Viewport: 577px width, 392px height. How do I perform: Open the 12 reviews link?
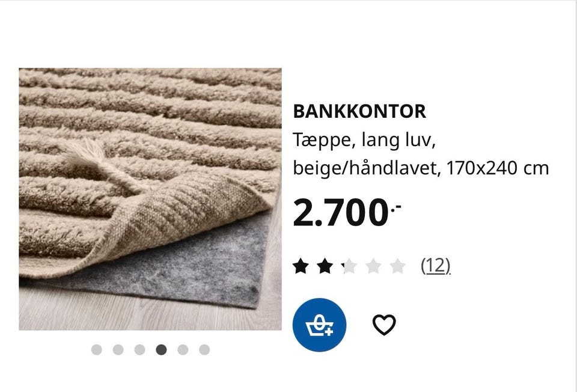(436, 265)
